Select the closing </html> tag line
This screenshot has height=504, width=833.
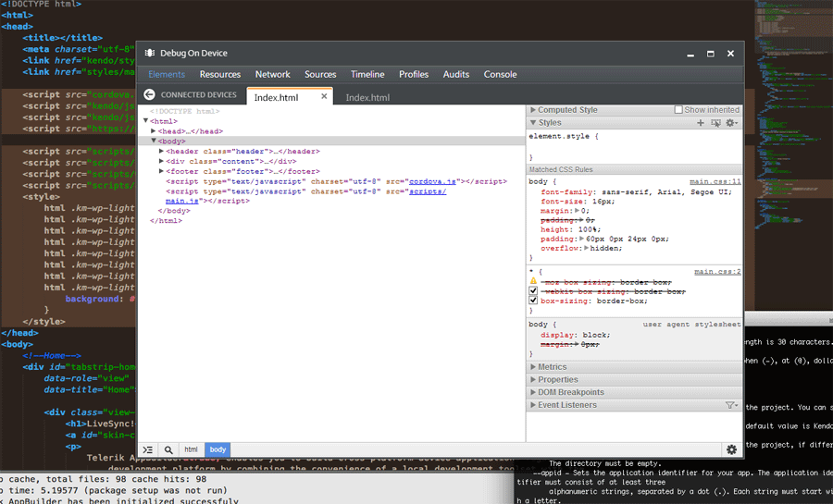point(166,221)
